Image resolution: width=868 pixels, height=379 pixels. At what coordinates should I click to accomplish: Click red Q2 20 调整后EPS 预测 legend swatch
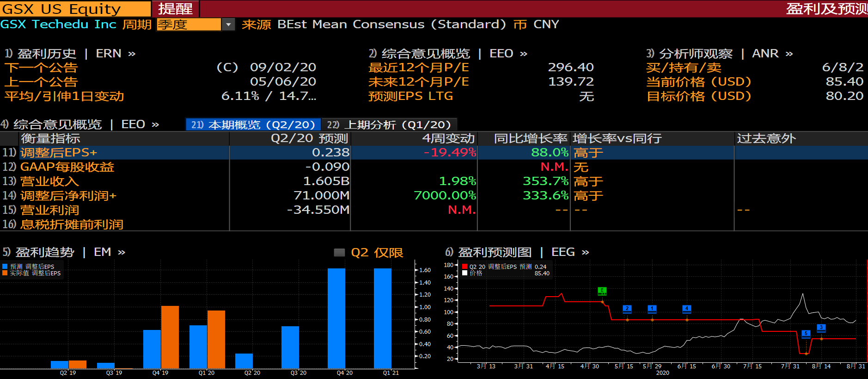pyautogui.click(x=465, y=267)
